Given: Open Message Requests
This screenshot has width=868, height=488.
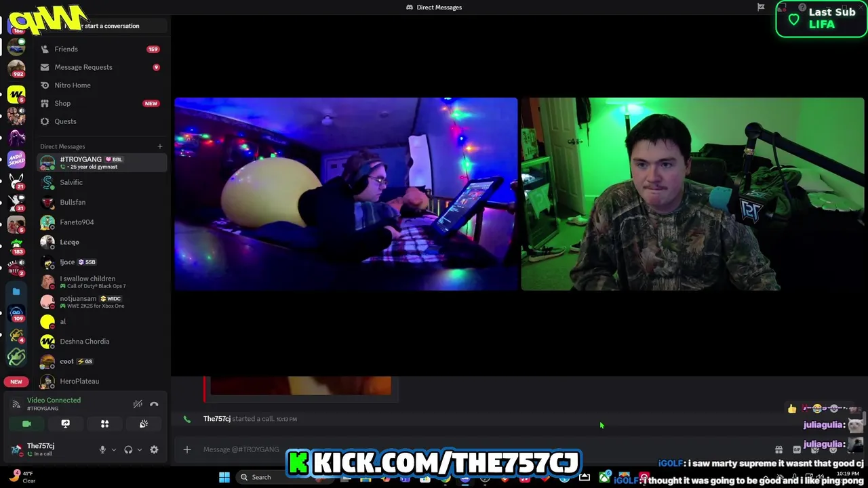Looking at the screenshot, I should [102, 67].
